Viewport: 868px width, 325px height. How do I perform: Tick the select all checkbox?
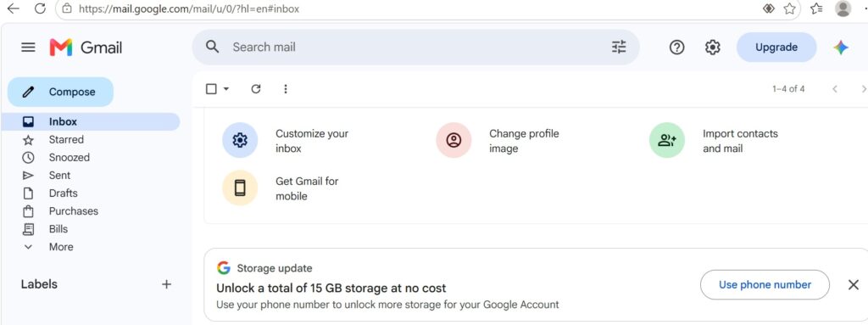tap(211, 89)
